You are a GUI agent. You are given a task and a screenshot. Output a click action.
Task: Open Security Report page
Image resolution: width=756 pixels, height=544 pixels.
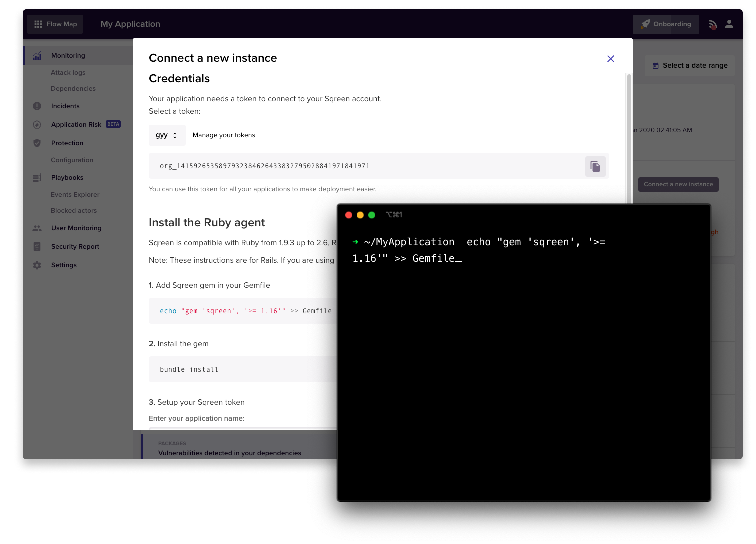[x=75, y=247]
